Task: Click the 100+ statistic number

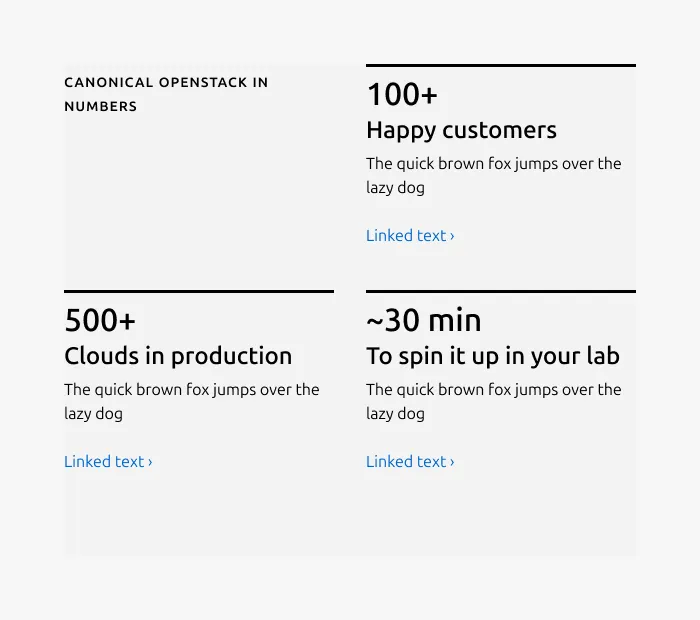Action: [402, 94]
